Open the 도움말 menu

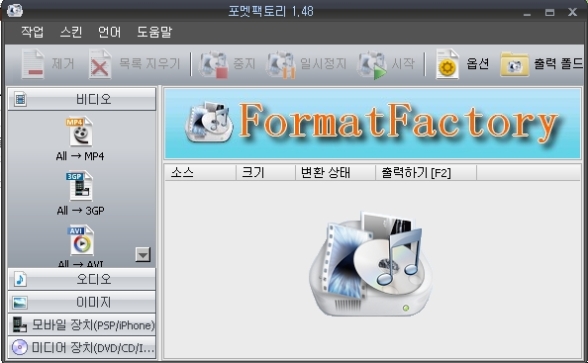(154, 32)
